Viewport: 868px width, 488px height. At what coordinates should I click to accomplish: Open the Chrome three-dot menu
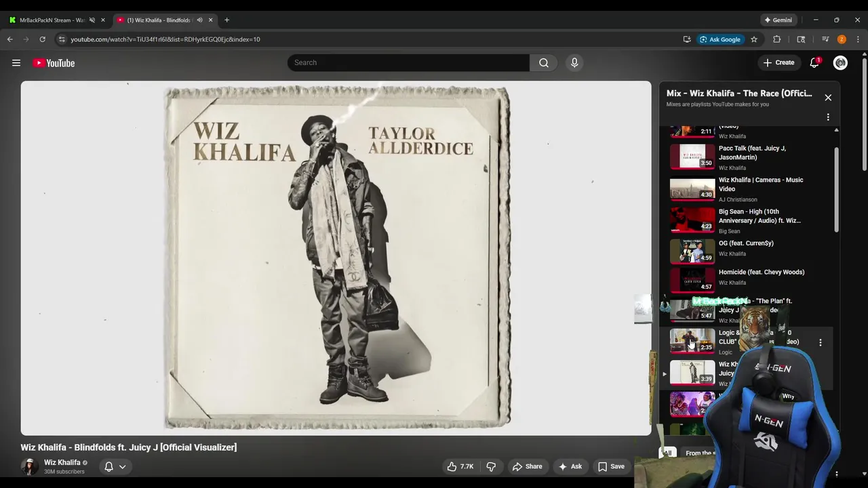858,39
